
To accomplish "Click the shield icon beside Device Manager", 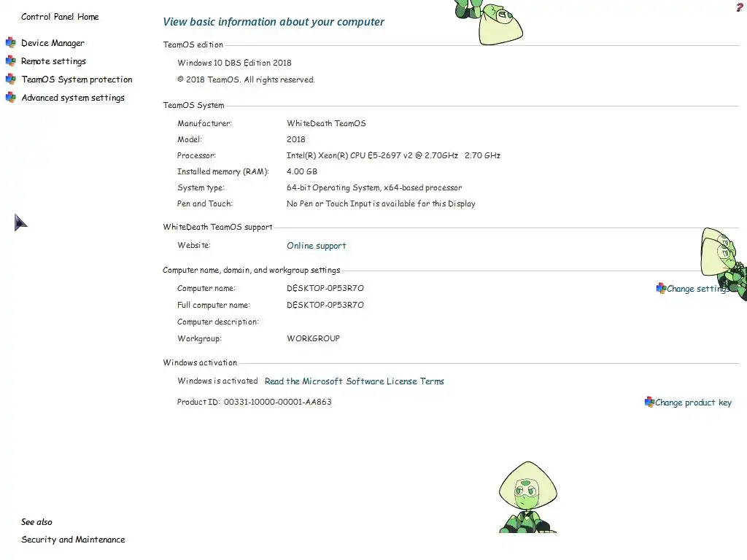I will tap(10, 43).
